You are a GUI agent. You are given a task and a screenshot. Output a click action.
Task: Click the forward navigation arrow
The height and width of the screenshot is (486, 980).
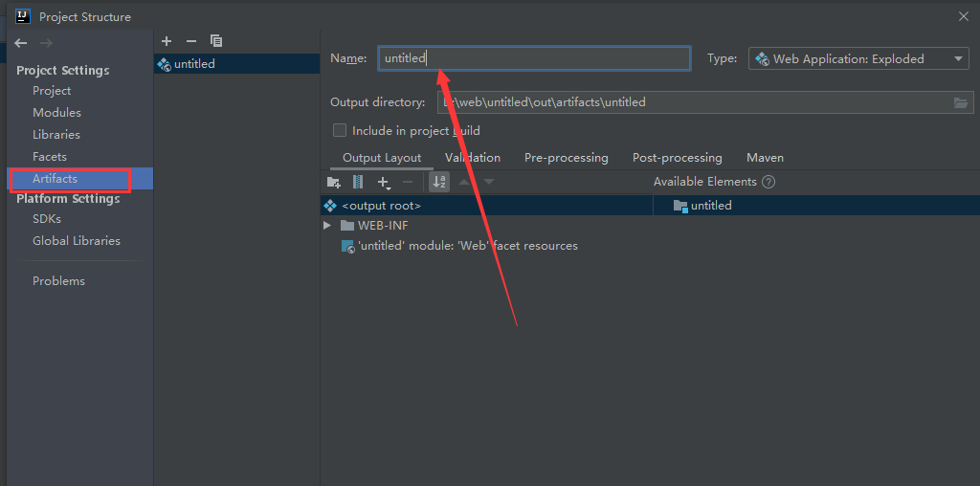pos(46,43)
